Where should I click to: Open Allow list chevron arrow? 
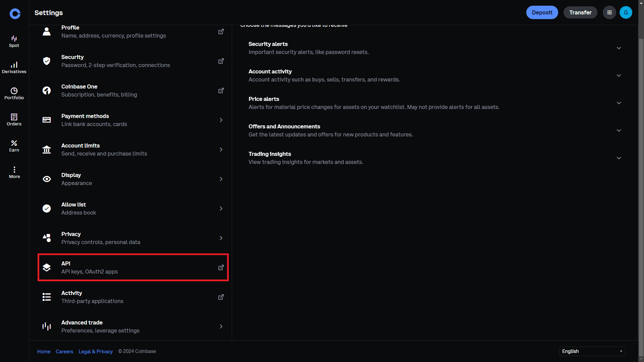click(221, 208)
